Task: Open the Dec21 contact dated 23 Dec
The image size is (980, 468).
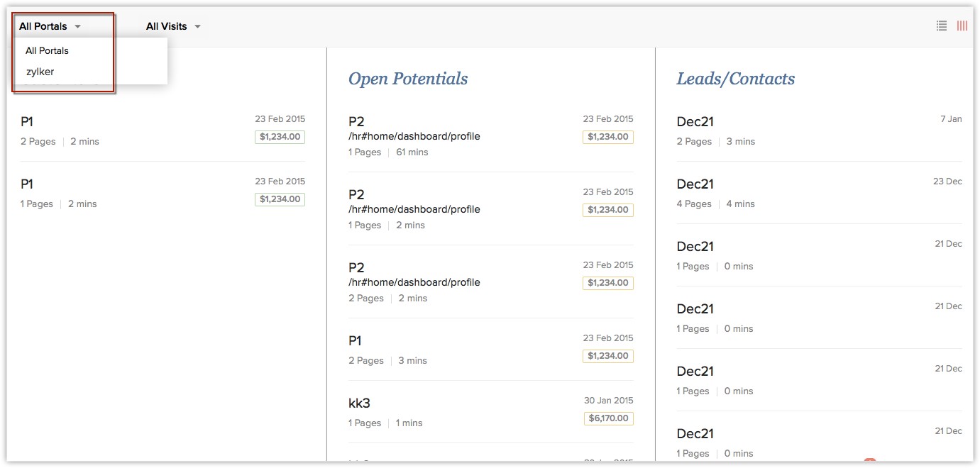Action: (695, 184)
